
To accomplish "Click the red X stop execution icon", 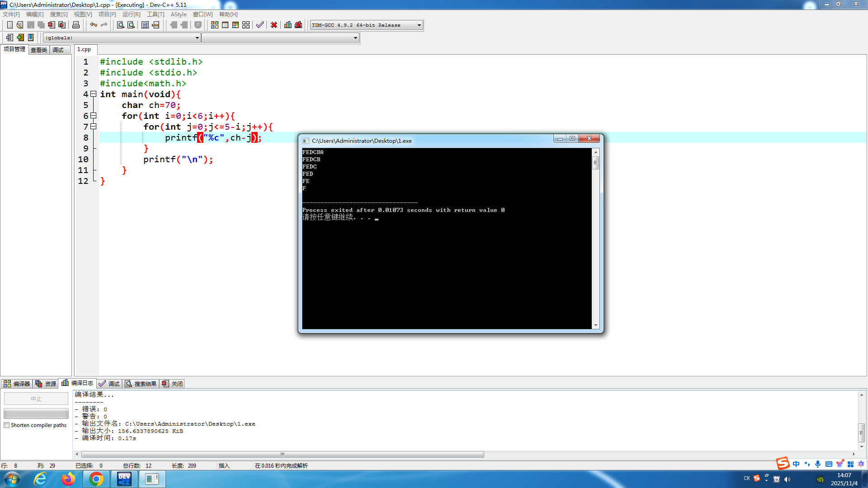I will (x=274, y=25).
